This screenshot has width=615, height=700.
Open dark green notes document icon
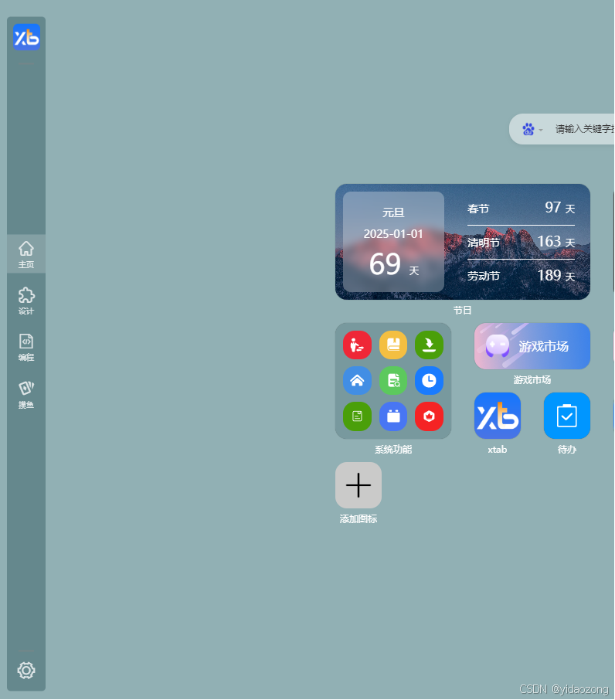click(x=357, y=416)
